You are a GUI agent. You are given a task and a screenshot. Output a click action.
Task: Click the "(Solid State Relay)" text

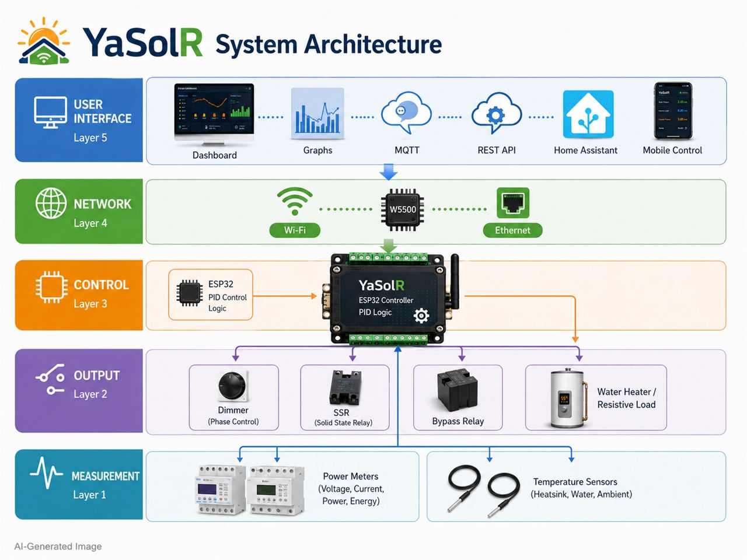343,423
